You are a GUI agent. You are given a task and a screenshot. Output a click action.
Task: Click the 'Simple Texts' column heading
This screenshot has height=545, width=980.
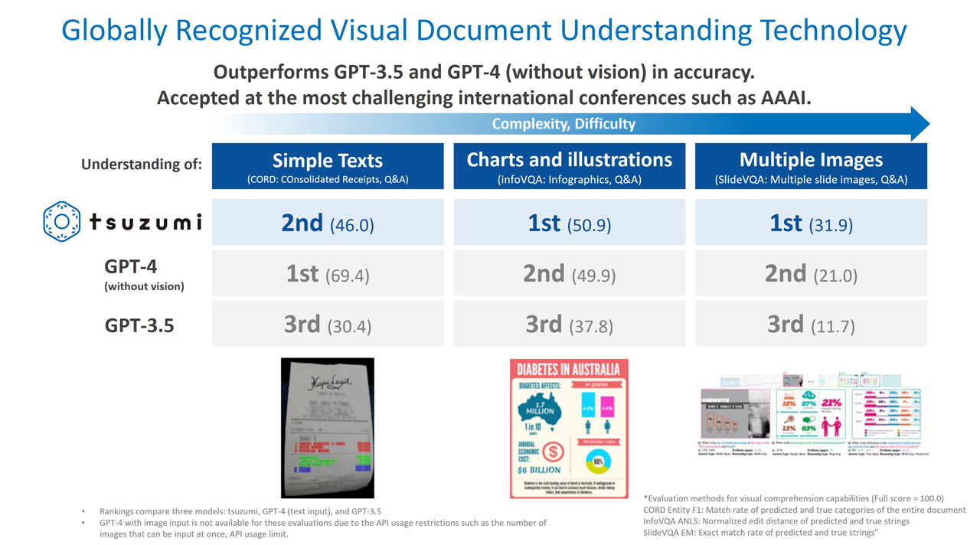(x=328, y=160)
